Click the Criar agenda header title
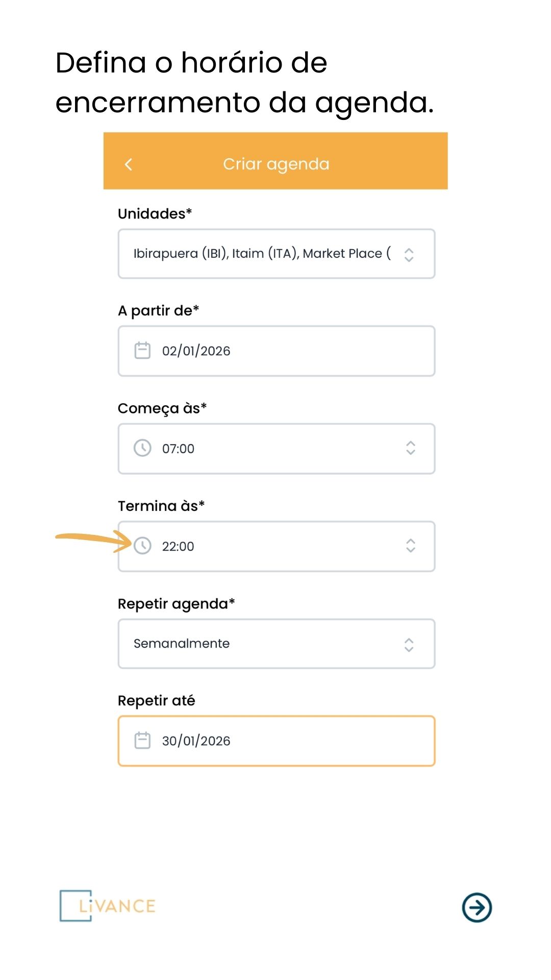 tap(276, 164)
